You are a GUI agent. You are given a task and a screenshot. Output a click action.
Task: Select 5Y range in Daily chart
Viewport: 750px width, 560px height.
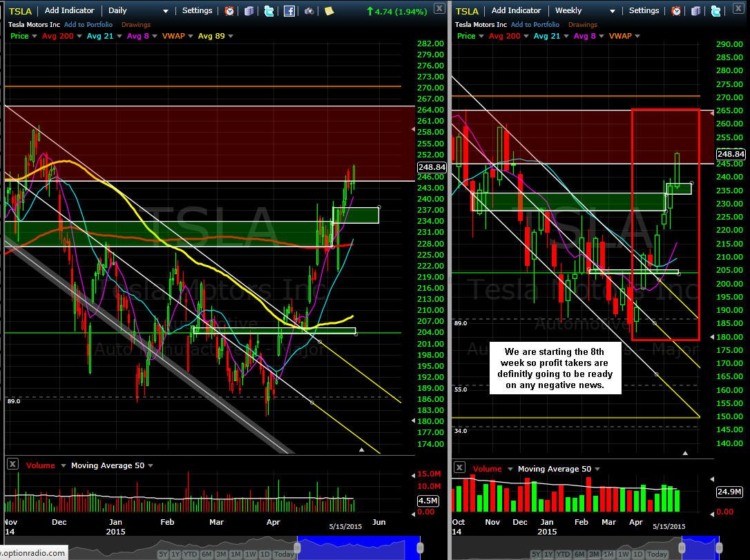pyautogui.click(x=163, y=554)
